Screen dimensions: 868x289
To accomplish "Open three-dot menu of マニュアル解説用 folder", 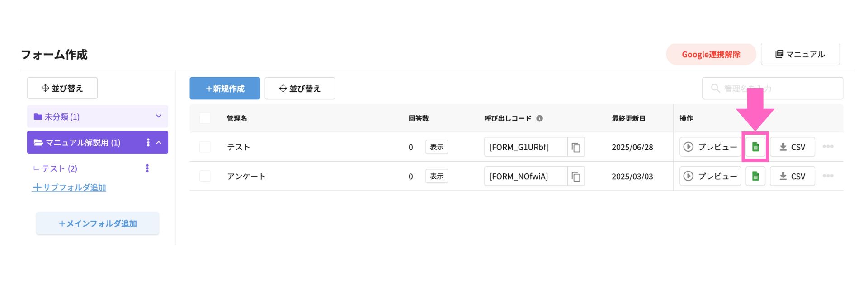I will (x=148, y=143).
